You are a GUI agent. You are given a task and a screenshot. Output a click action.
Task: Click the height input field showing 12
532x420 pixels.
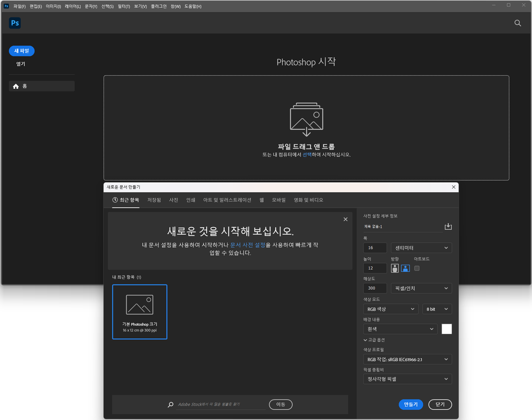pos(375,268)
